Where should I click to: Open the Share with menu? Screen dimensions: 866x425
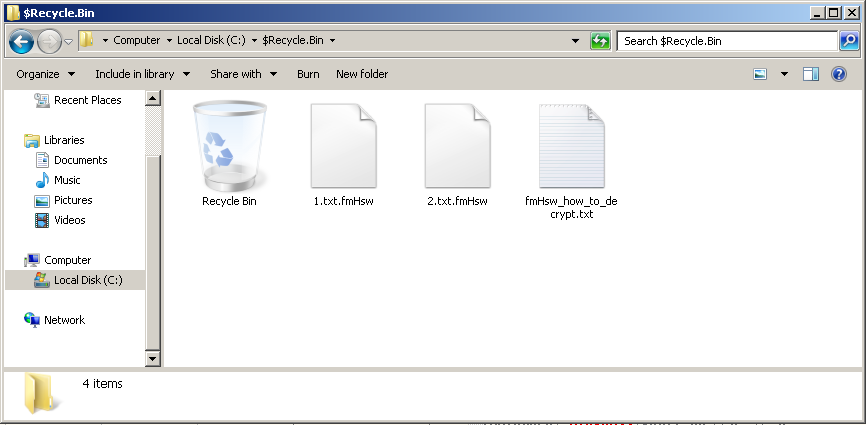click(x=242, y=74)
